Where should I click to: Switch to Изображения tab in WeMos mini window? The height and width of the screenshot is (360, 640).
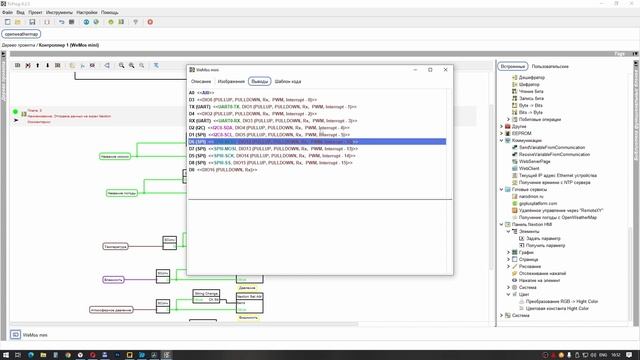pos(231,82)
